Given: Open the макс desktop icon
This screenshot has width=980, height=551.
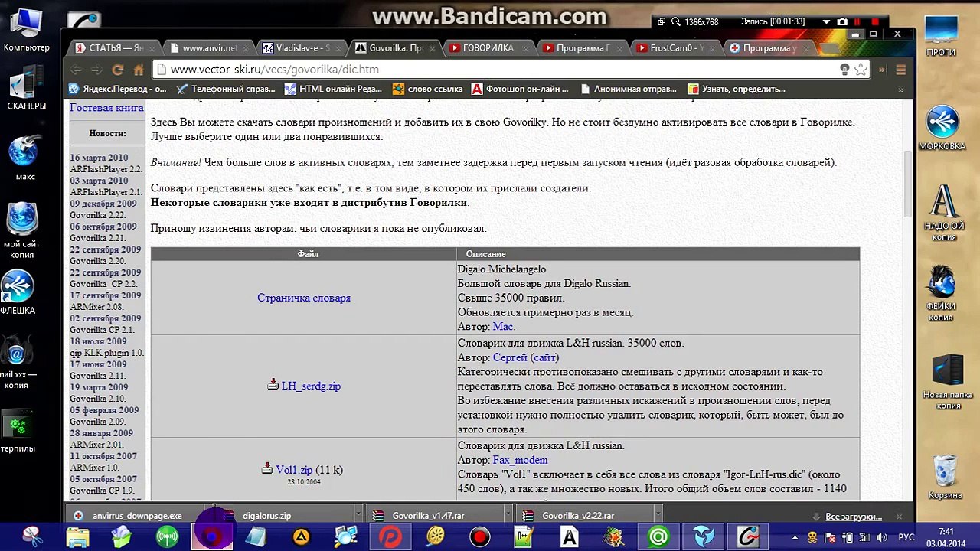Looking at the screenshot, I should (x=25, y=158).
